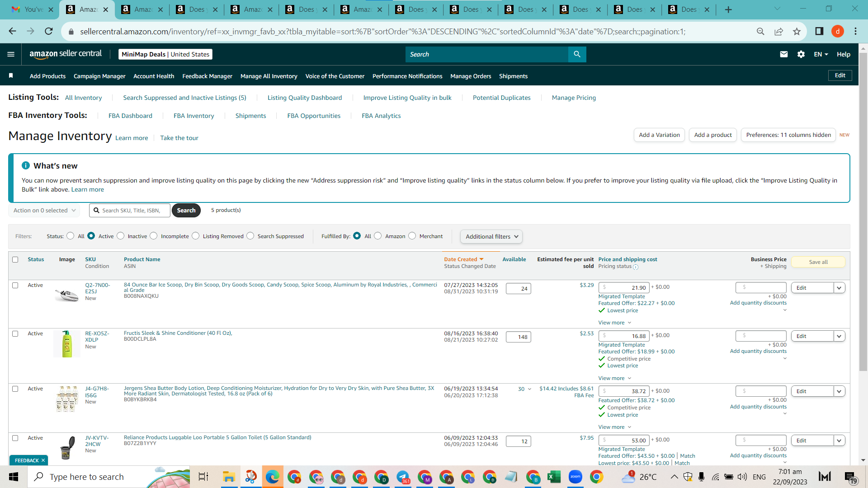
Task: Click the Search SKU, Title, ISBN field
Action: click(130, 211)
